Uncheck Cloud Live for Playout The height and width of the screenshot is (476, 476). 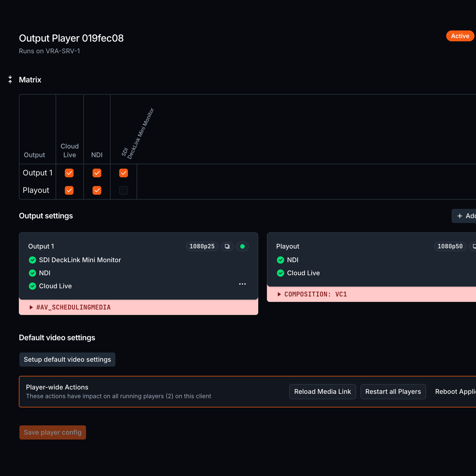pos(69,190)
